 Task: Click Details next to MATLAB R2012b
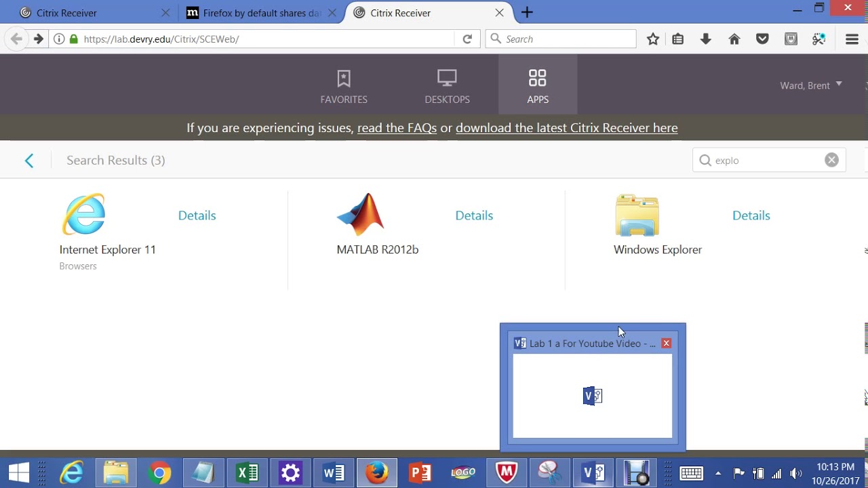tap(473, 215)
